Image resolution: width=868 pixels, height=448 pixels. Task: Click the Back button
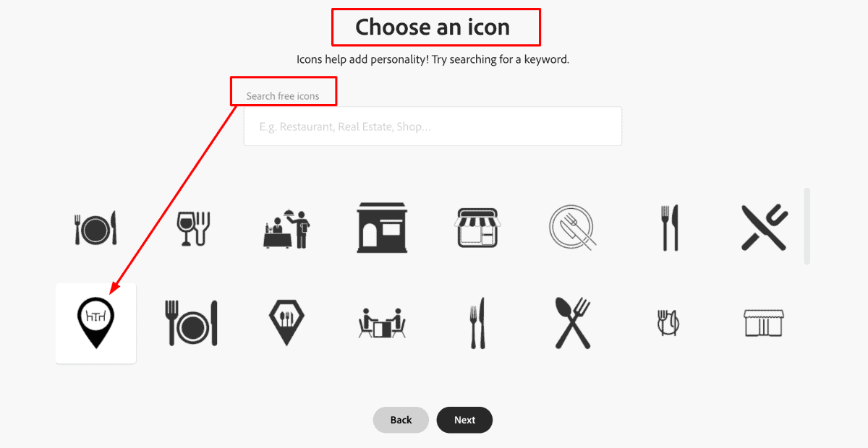(x=401, y=420)
